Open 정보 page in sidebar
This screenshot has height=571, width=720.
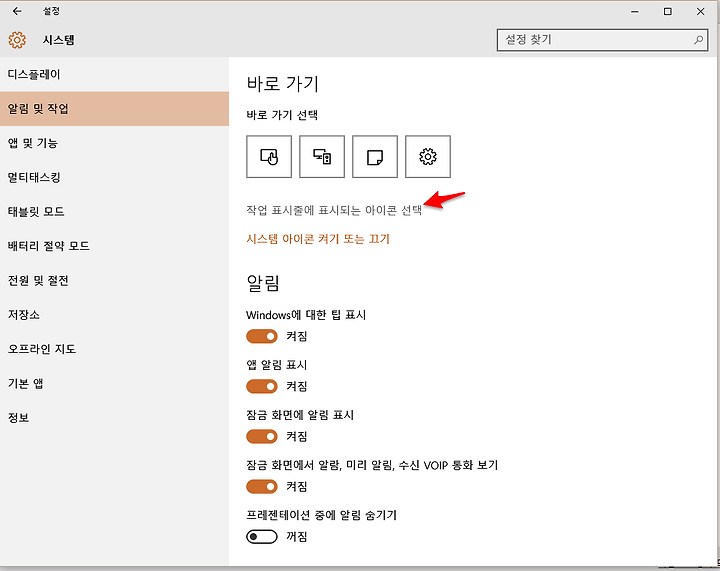(x=114, y=418)
